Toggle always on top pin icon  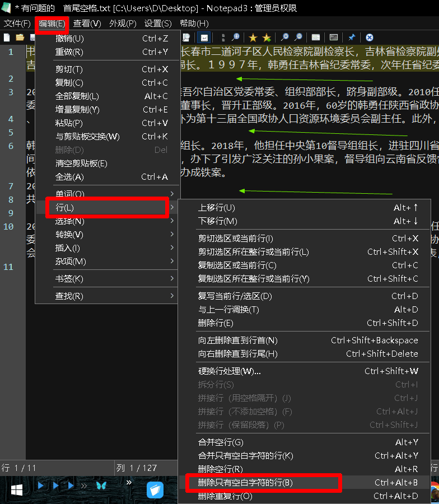coord(352,38)
